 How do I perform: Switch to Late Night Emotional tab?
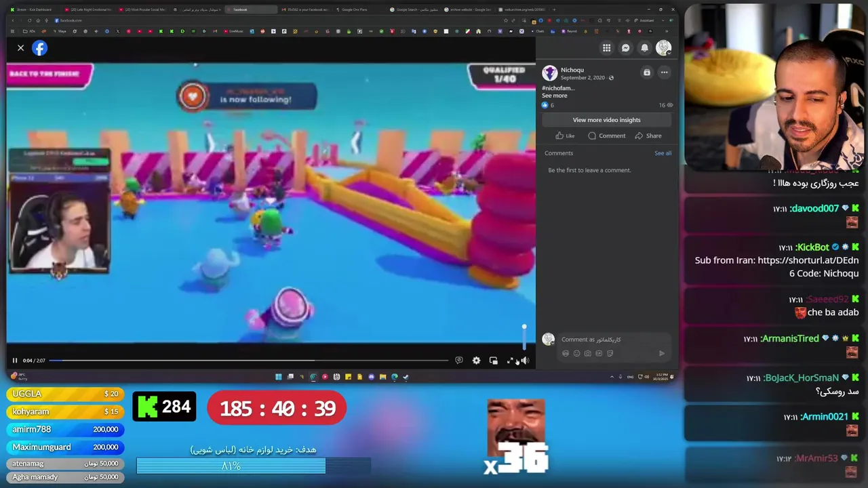[x=87, y=9]
